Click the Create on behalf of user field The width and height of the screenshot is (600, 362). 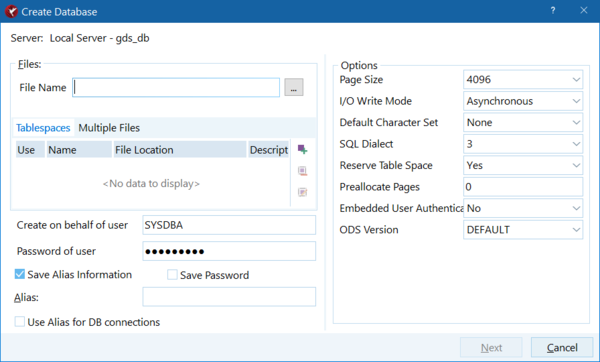click(229, 225)
